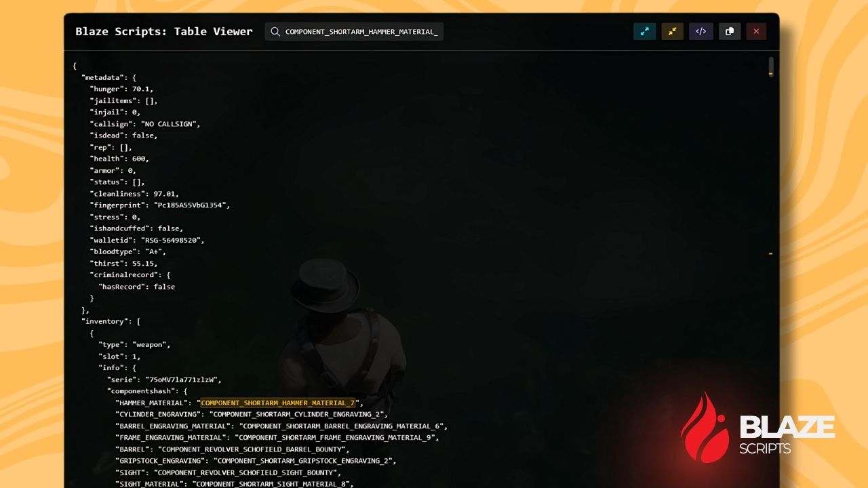868x488 pixels.
Task: Click the scrollbar thumb at the top
Action: point(770,66)
